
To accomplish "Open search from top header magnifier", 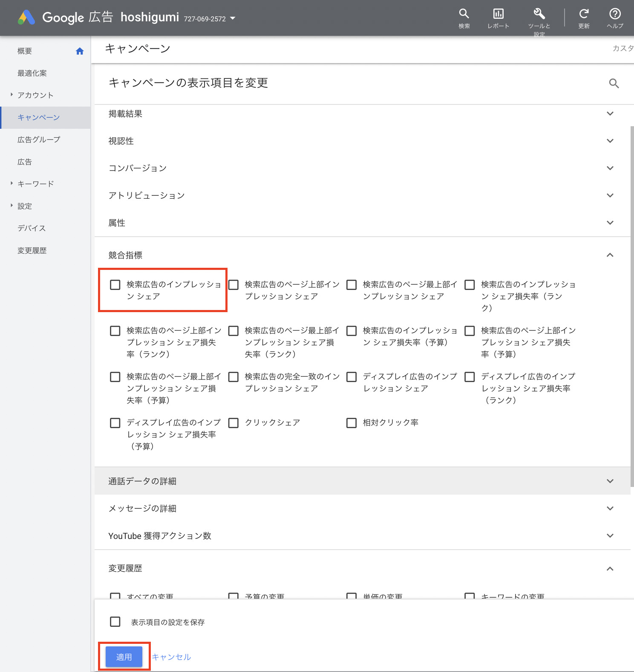I will coord(464,14).
